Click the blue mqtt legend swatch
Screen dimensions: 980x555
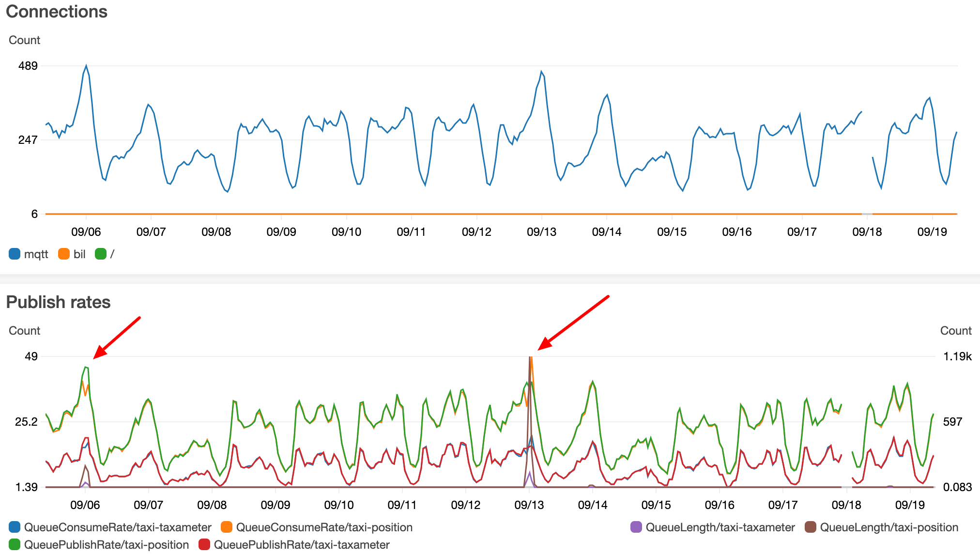15,254
